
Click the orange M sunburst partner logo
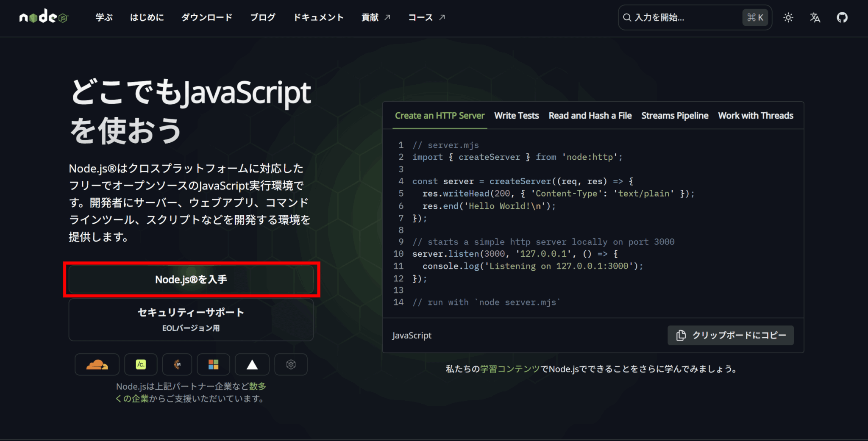point(177,364)
